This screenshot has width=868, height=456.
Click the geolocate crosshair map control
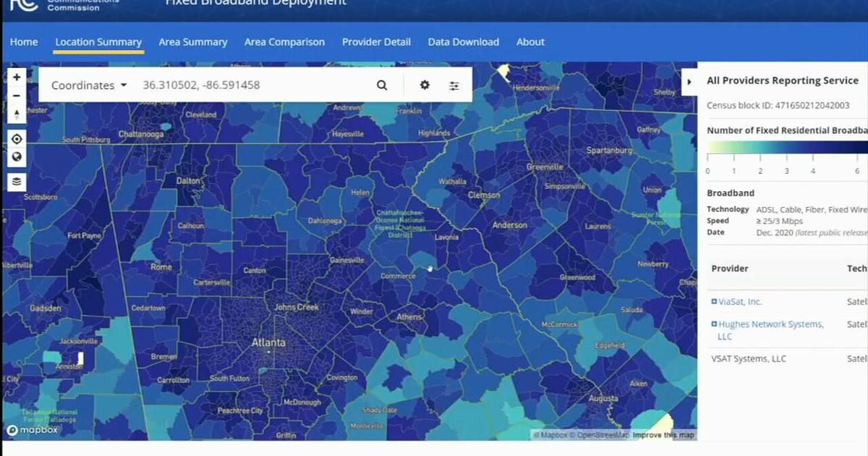click(17, 138)
